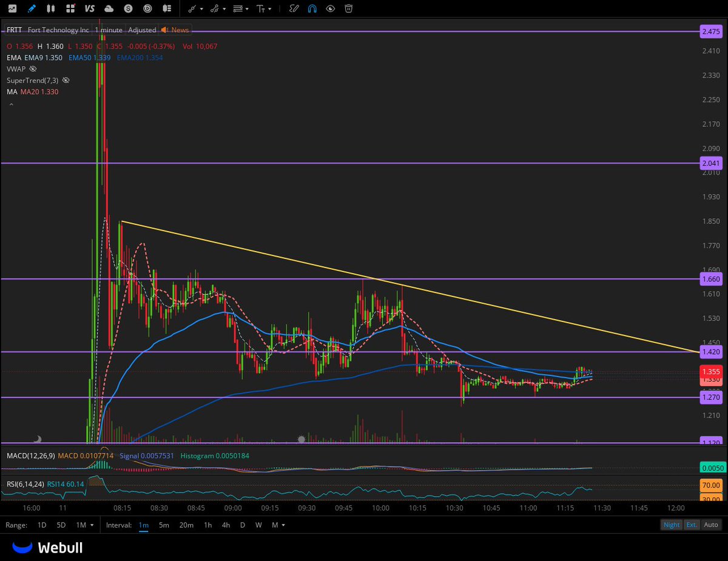Toggle Auto scale mode
728x561 pixels.
point(710,525)
